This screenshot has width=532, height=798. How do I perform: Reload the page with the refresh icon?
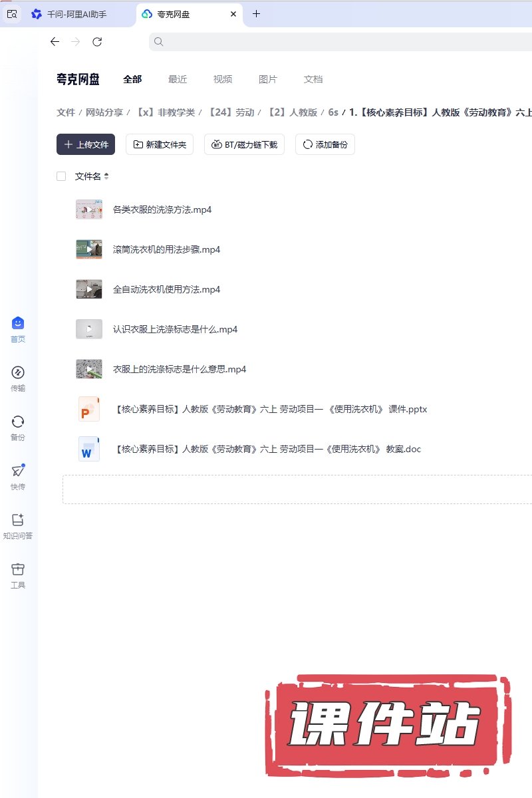97,42
